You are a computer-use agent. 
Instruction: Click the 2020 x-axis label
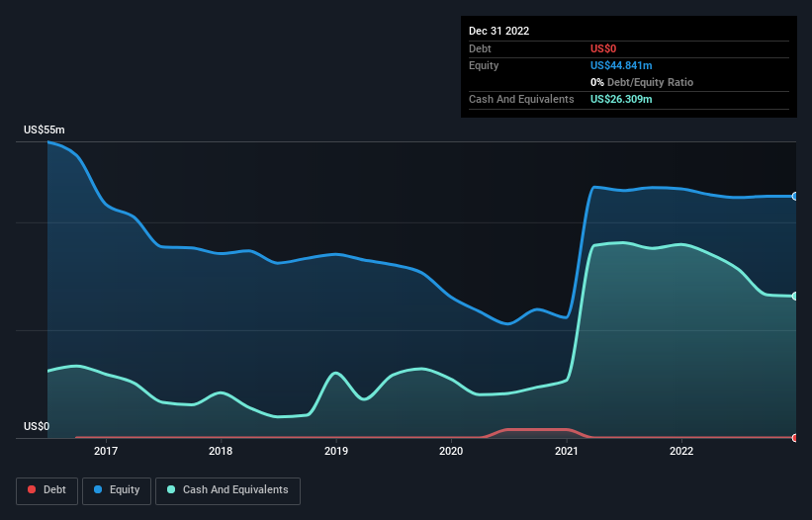click(451, 451)
